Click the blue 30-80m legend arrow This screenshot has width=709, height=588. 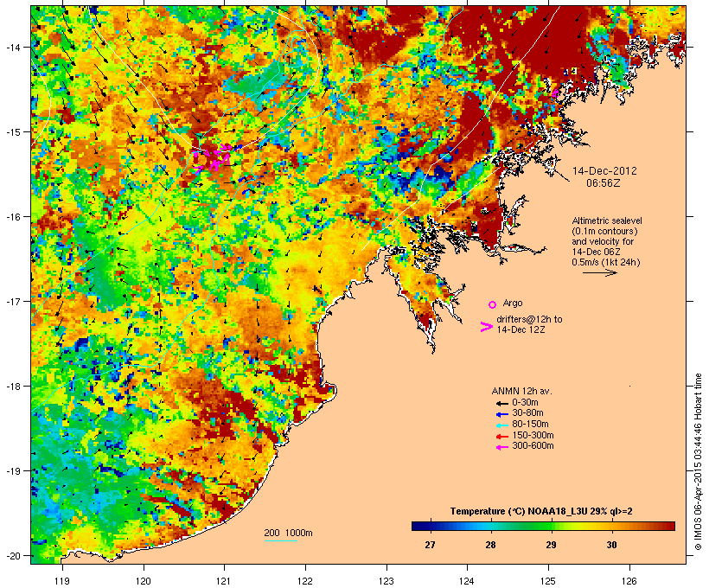(501, 414)
